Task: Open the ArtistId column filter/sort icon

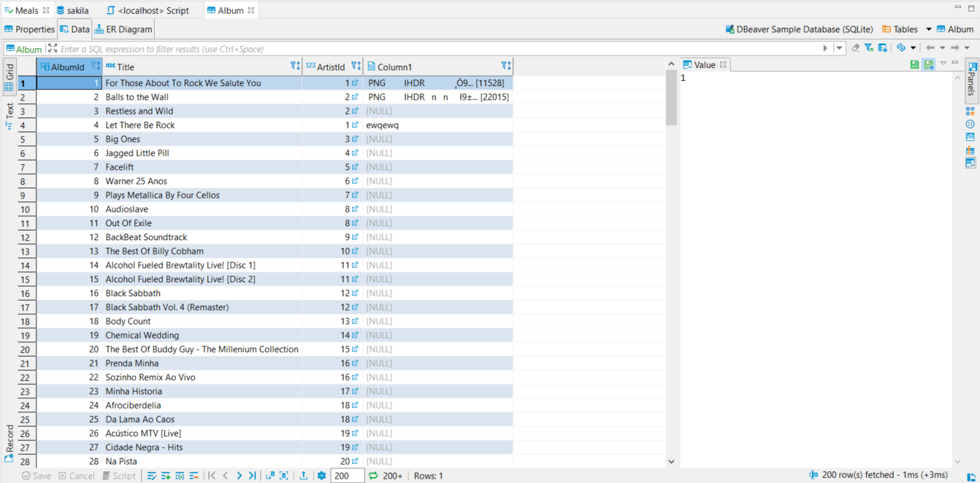Action: coord(356,66)
